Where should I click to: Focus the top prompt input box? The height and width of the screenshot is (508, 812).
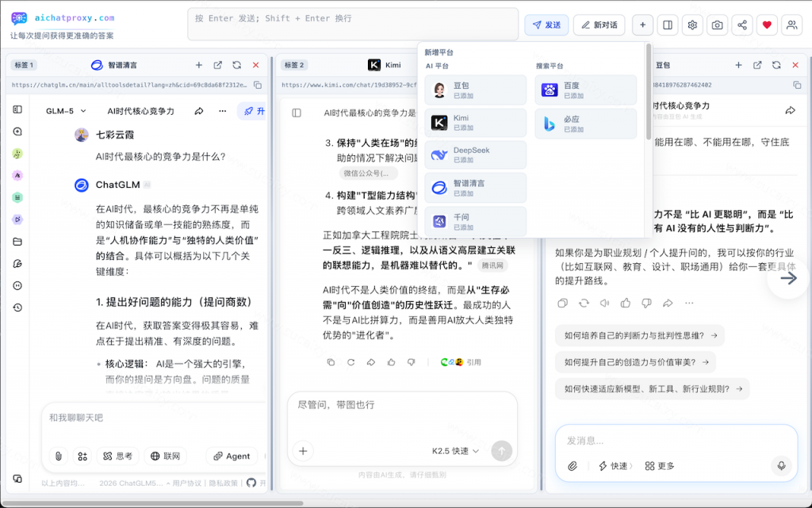coord(353,25)
